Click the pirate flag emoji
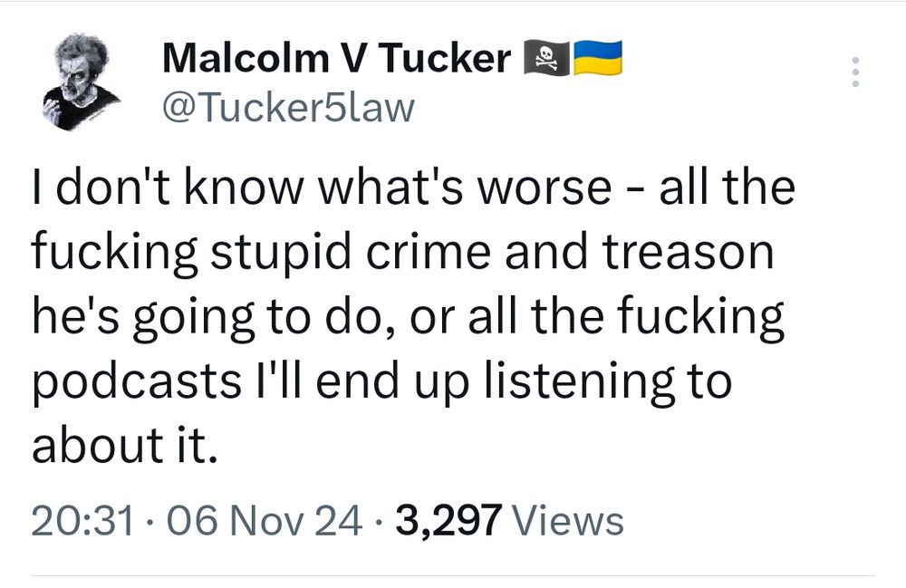The image size is (906, 588). point(546,58)
